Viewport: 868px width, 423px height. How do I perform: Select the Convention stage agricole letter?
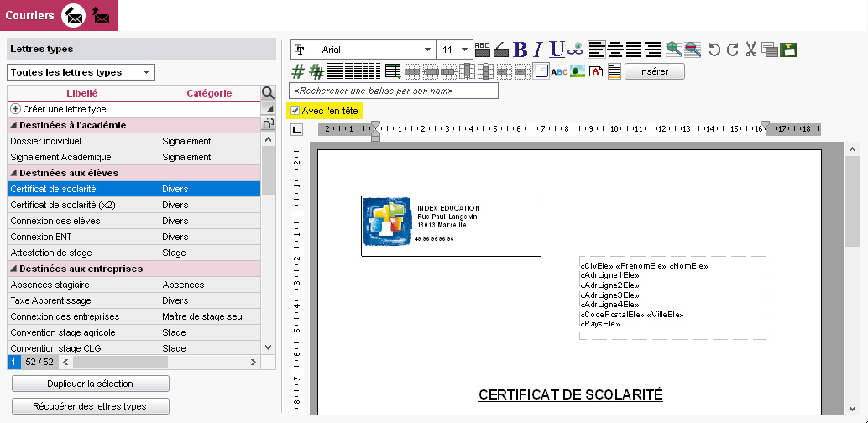133,332
